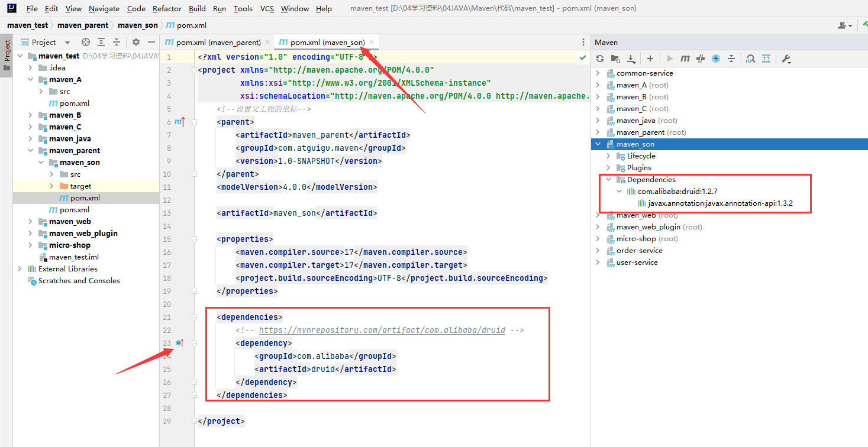Collapse all in Maven tool window
The width and height of the screenshot is (868, 447).
point(731,59)
